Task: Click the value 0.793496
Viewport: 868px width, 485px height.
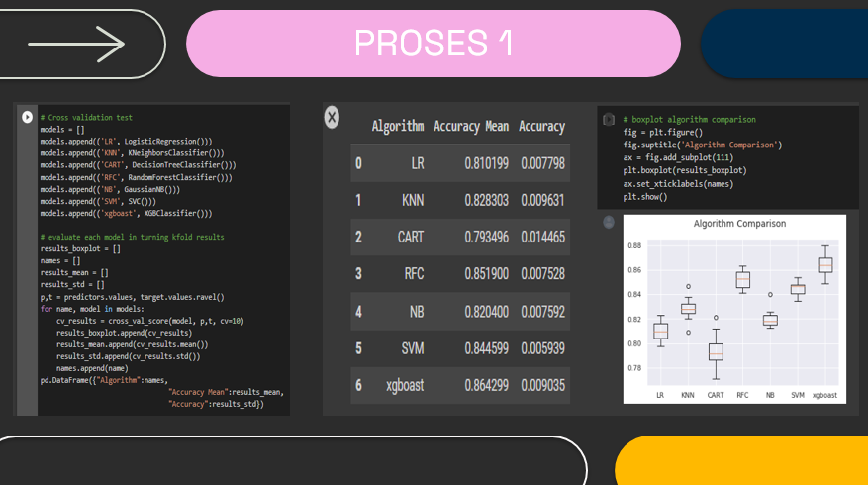Action: coord(487,237)
